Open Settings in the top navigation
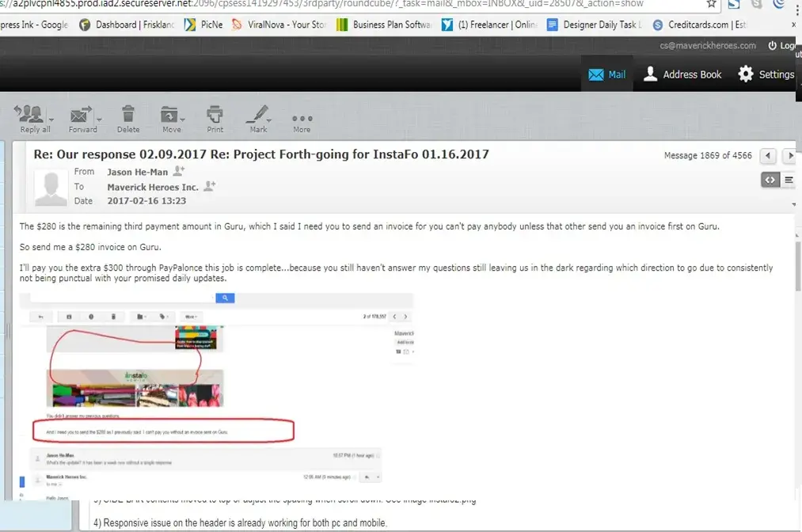Screen dimensions: 802x532 pos(766,74)
